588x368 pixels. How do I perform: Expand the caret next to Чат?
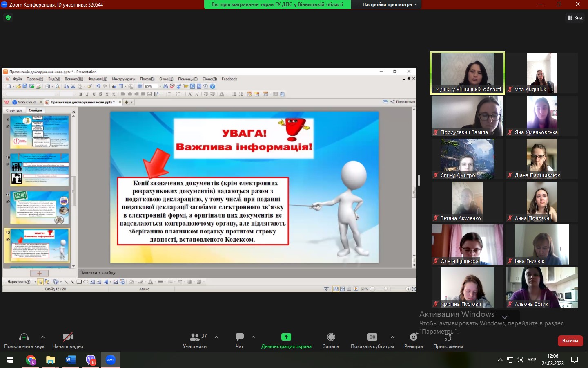(253, 337)
